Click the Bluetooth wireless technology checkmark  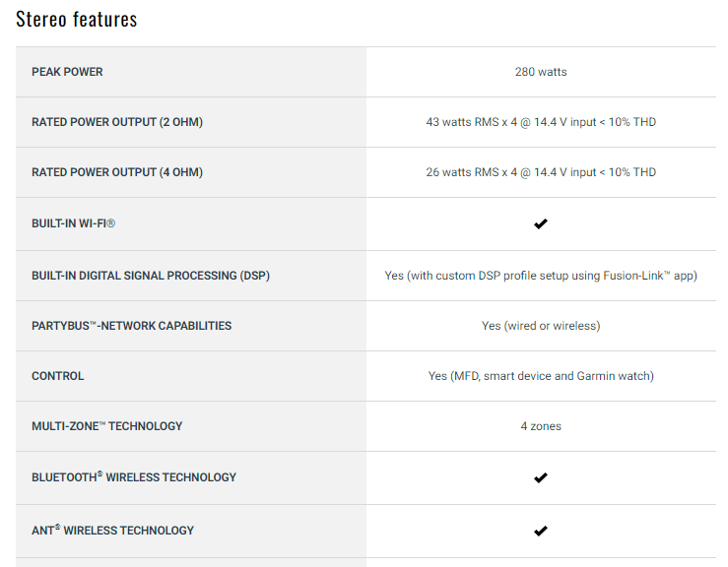[540, 477]
